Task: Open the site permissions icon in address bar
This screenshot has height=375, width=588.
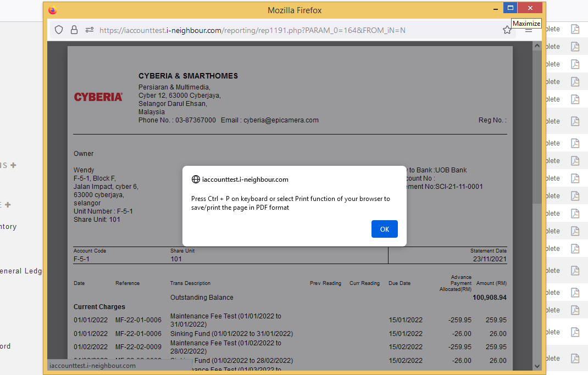Action: pos(89,30)
